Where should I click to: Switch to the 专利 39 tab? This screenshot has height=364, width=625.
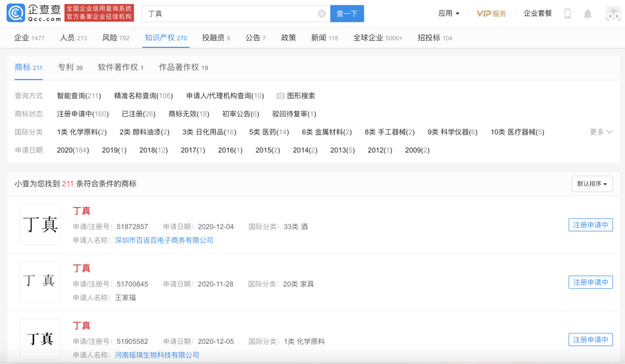[x=70, y=68]
